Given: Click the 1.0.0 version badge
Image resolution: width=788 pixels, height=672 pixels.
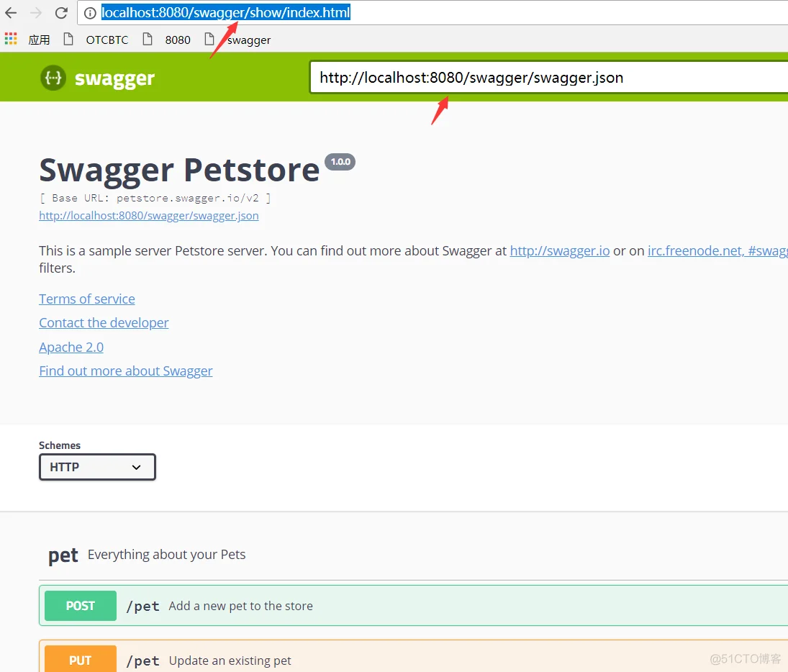Looking at the screenshot, I should point(340,162).
